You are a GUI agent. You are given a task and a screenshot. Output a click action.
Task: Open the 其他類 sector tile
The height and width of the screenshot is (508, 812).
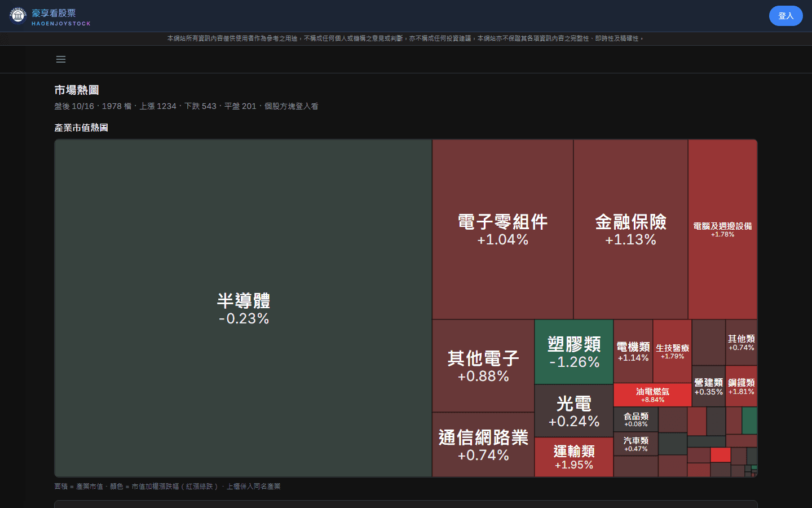point(742,343)
